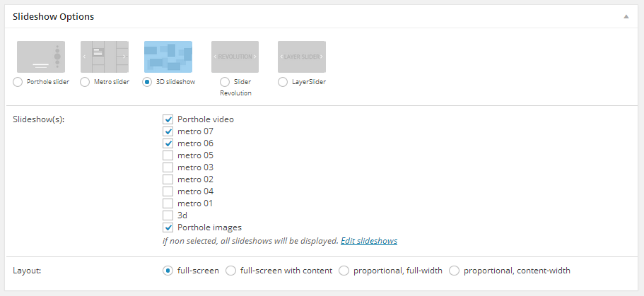
Task: Click the Metro slider preview image
Action: pyautogui.click(x=105, y=57)
